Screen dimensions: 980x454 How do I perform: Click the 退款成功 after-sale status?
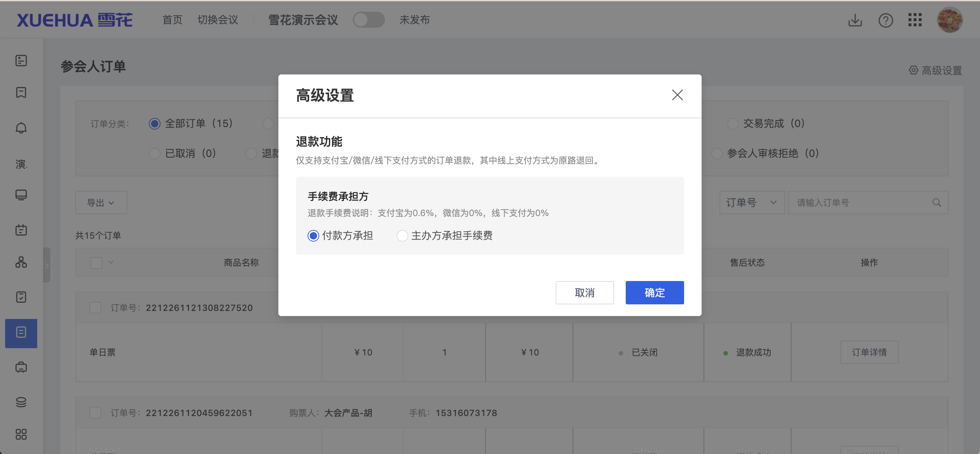(x=753, y=352)
